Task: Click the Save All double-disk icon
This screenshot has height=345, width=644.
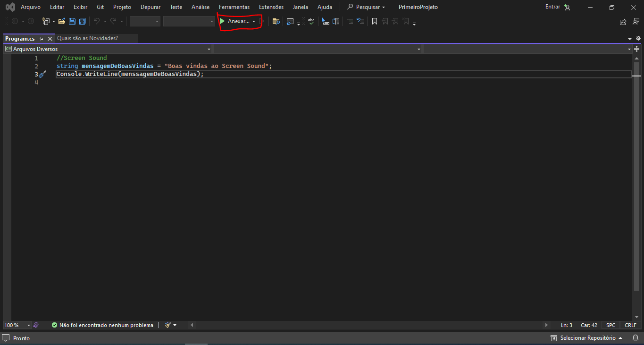Action: coord(83,21)
